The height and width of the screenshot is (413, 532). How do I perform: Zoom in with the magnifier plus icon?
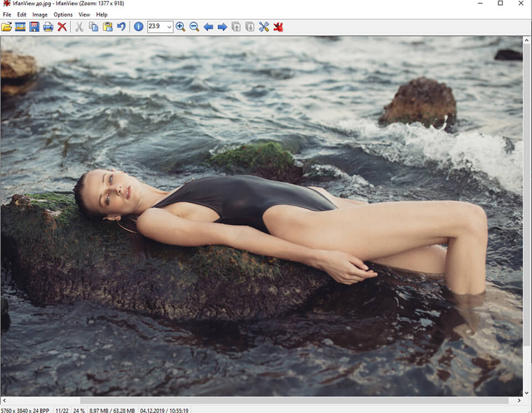click(180, 27)
